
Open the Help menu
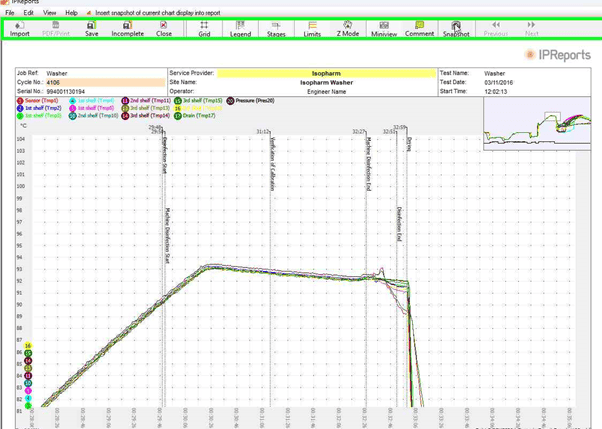[71, 13]
